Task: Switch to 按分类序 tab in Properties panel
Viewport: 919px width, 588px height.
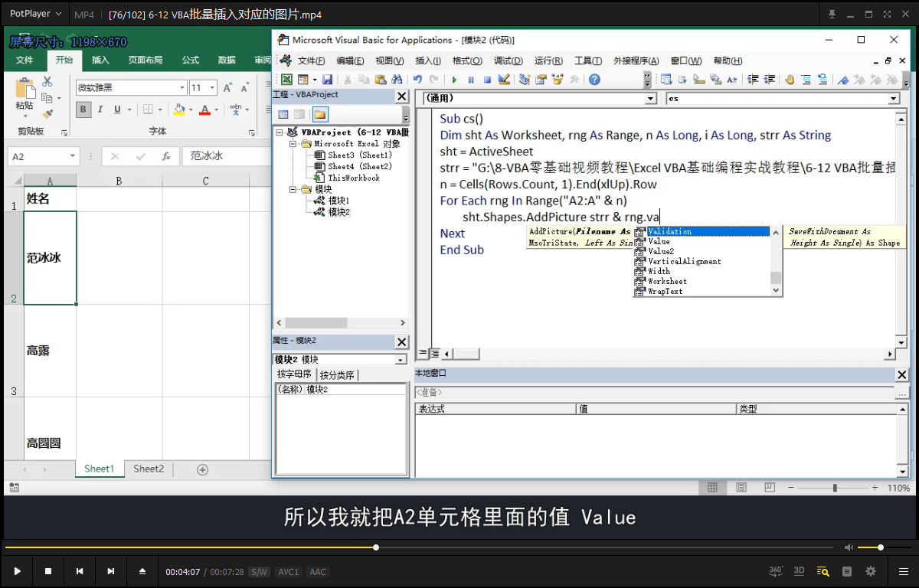Action: pos(337,374)
